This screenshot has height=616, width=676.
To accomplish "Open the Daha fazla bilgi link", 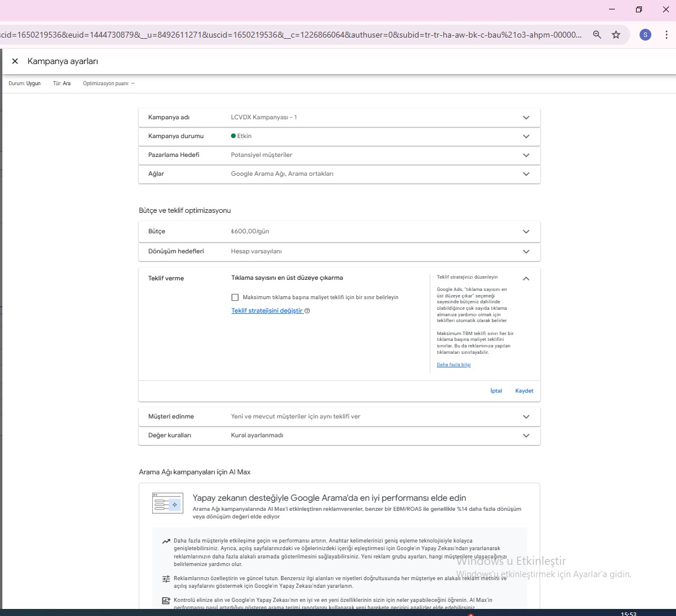I will 454,364.
